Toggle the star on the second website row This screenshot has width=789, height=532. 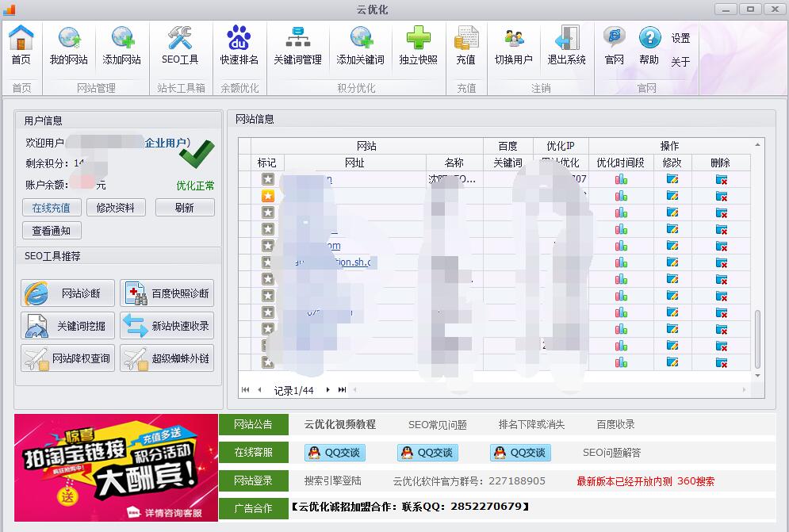[x=268, y=197]
